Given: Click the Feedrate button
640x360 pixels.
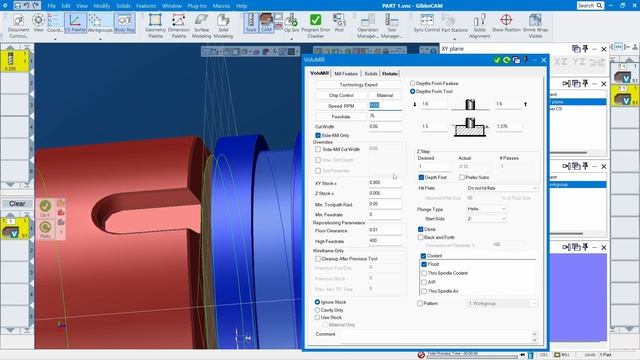Looking at the screenshot, I should [x=341, y=116].
